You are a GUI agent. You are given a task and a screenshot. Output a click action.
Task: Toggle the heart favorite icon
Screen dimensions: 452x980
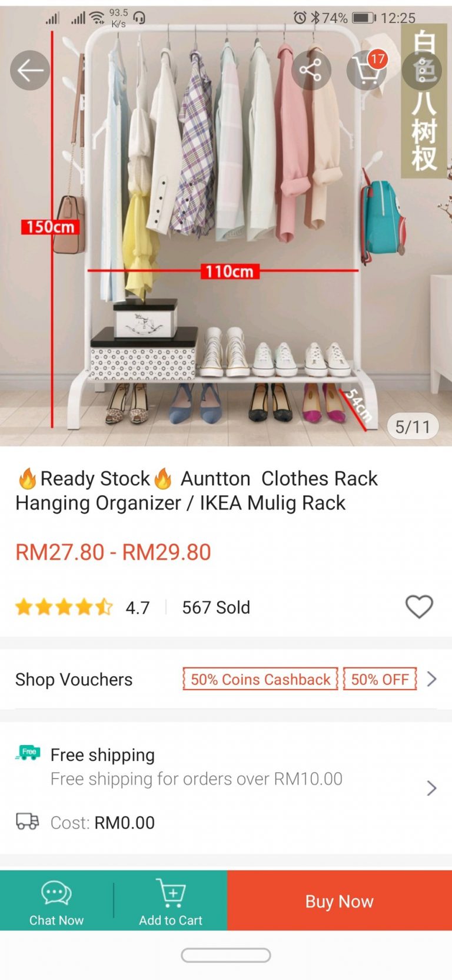[419, 607]
